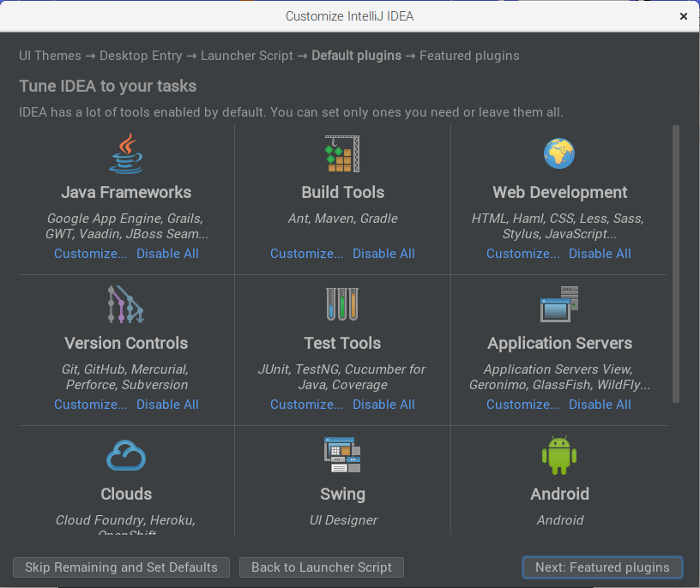700x588 pixels.
Task: Click the Version Controls heading
Action: (x=126, y=343)
